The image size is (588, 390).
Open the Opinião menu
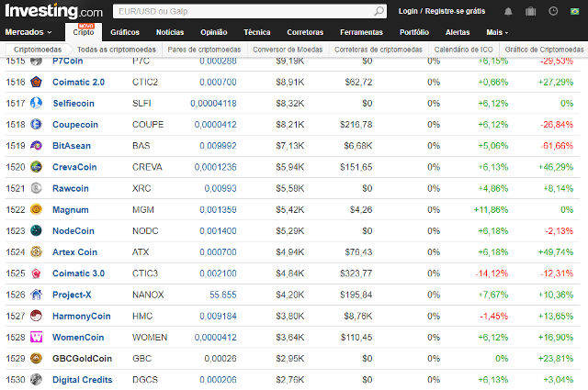pos(214,32)
